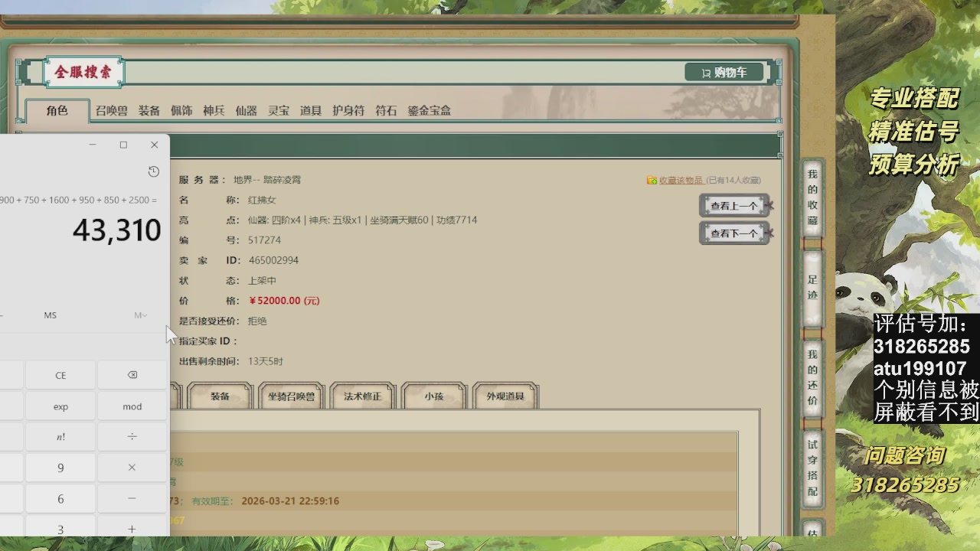Image resolution: width=980 pixels, height=551 pixels.
Task: Click the 收藏该物品 favorite link
Action: (x=681, y=181)
